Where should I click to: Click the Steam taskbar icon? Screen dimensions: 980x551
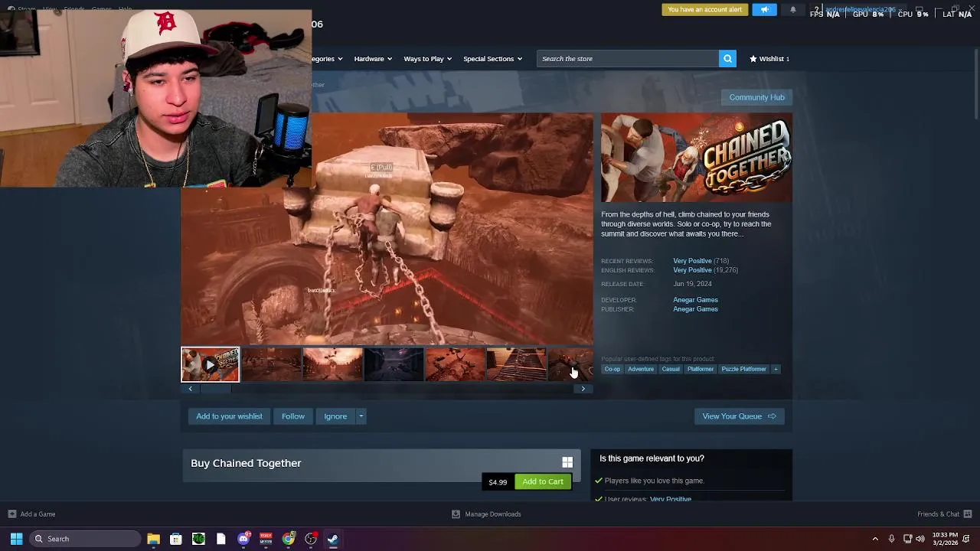click(x=333, y=539)
